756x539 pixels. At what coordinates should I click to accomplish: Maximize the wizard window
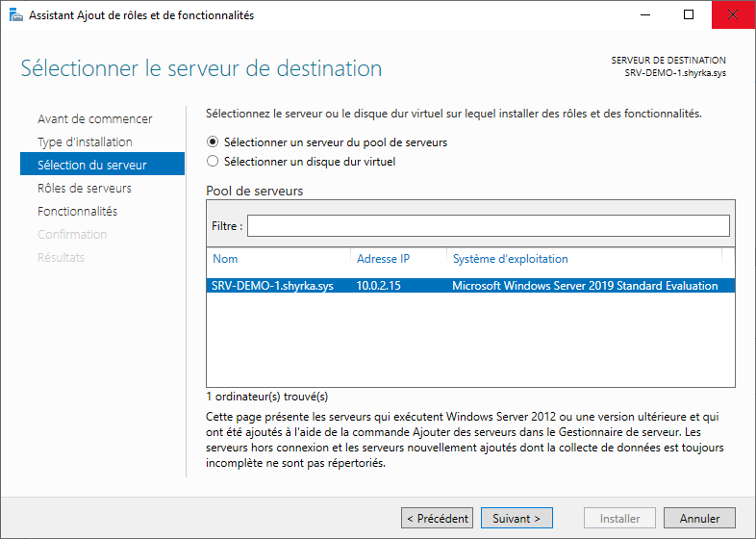coord(689,15)
